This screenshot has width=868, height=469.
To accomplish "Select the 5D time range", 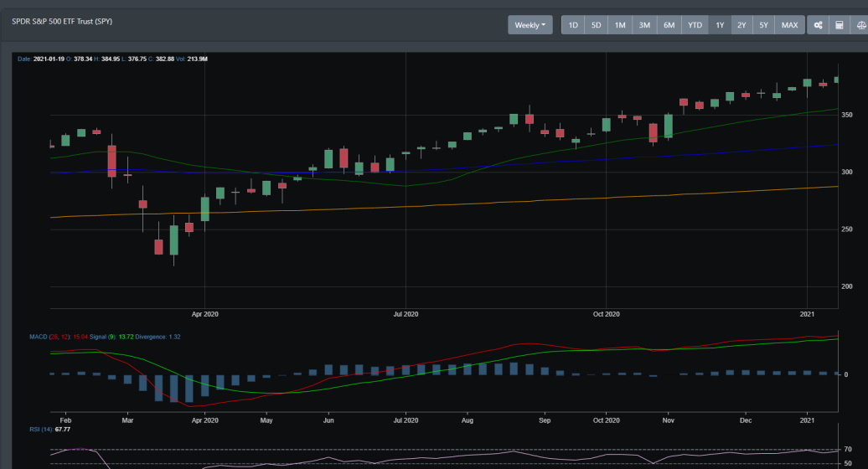I will (x=597, y=25).
